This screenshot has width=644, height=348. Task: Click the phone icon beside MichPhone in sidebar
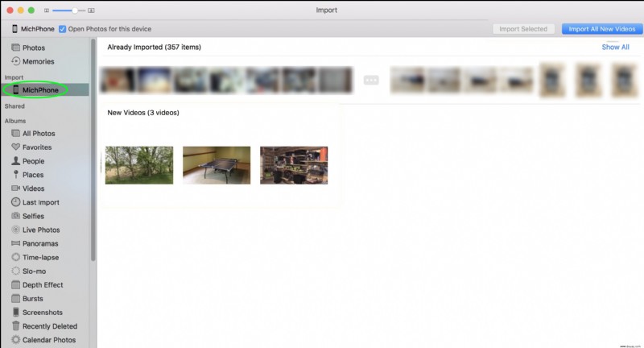click(15, 89)
